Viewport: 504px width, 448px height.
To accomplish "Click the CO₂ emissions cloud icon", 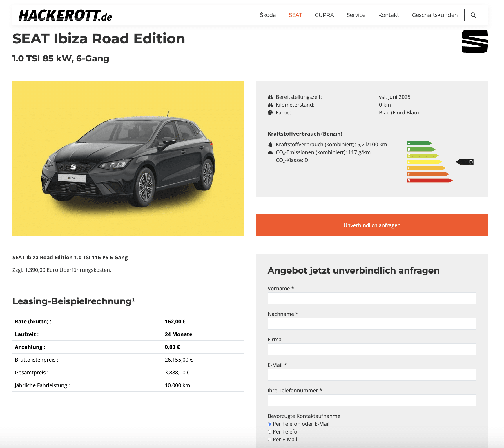I will point(270,152).
